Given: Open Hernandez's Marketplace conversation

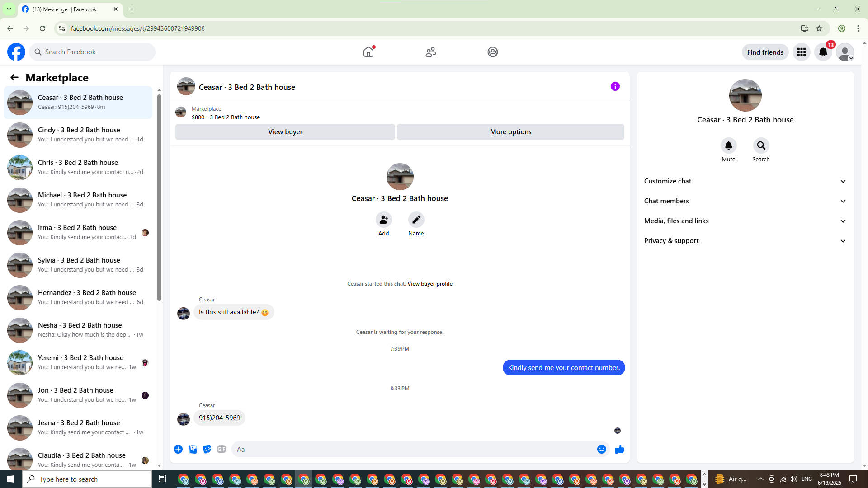Looking at the screenshot, I should pos(78,297).
